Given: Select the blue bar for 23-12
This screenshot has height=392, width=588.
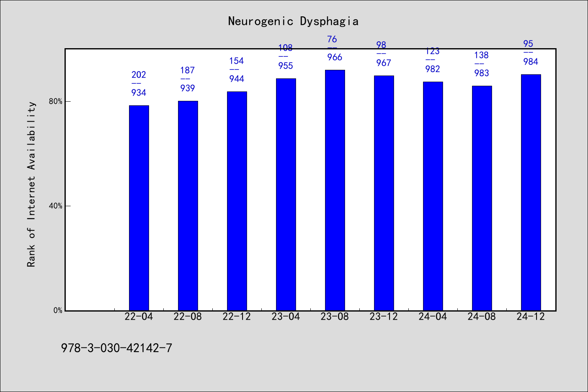Looking at the screenshot, I should tap(384, 193).
